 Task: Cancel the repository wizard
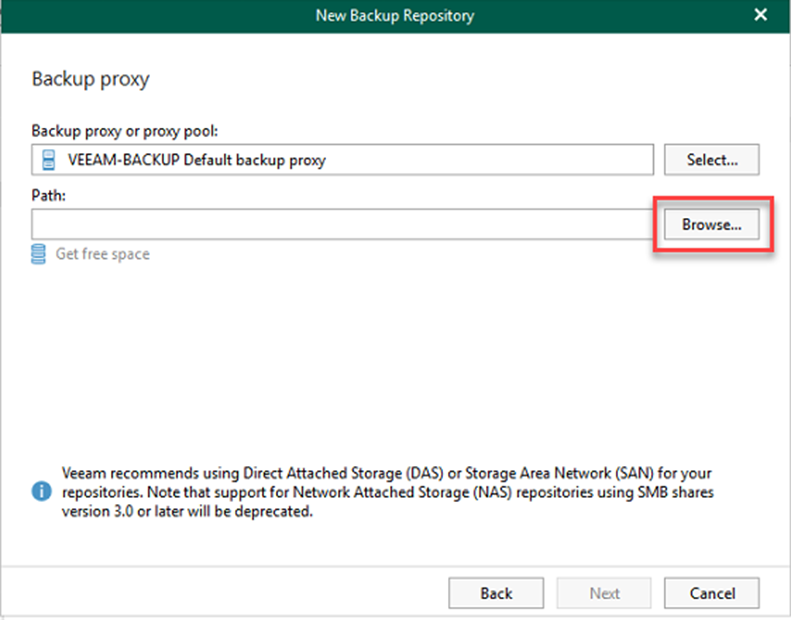coord(711,593)
